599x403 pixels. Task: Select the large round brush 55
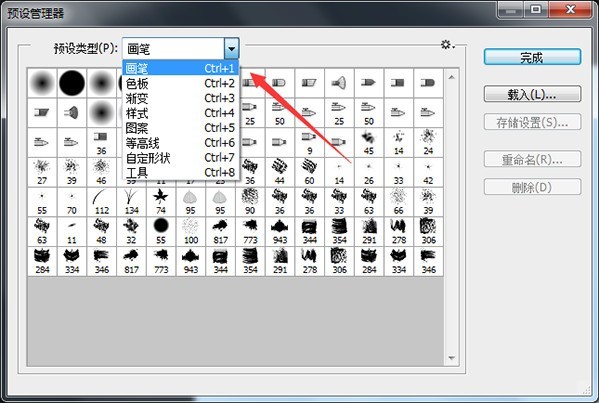click(x=161, y=231)
